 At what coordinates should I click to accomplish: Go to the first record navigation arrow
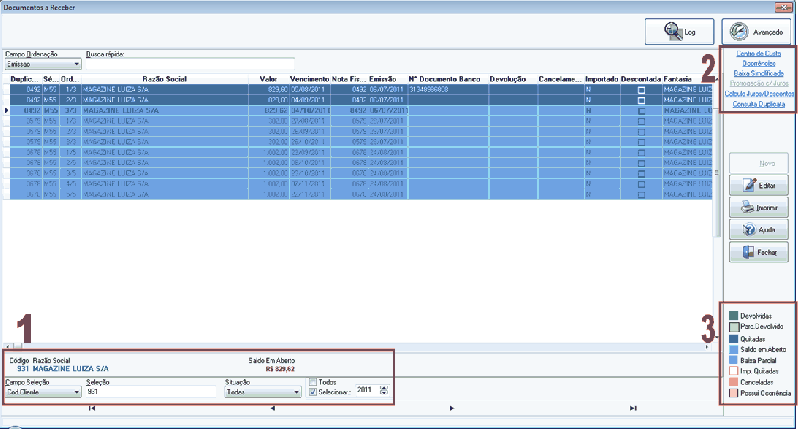pos(92,408)
